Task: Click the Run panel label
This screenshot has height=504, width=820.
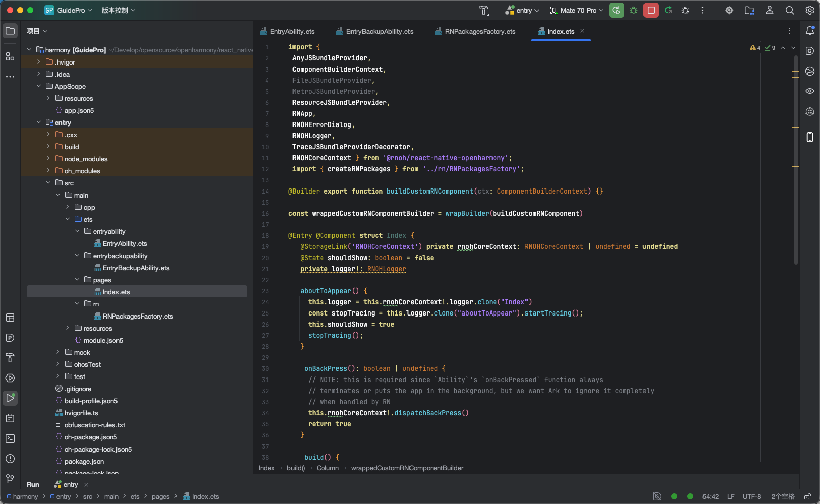Action: coord(33,484)
